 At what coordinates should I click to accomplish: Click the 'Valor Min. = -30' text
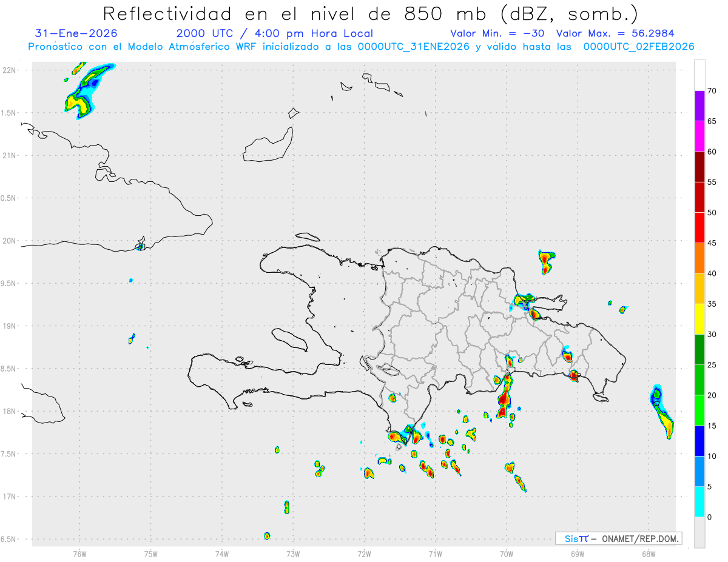click(x=497, y=33)
